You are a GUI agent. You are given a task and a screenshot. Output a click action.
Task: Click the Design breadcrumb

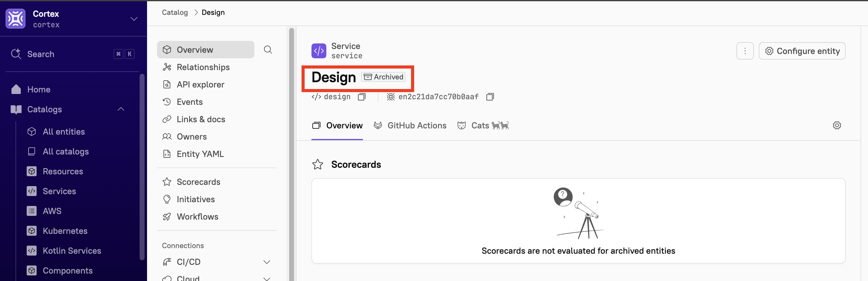coord(213,12)
